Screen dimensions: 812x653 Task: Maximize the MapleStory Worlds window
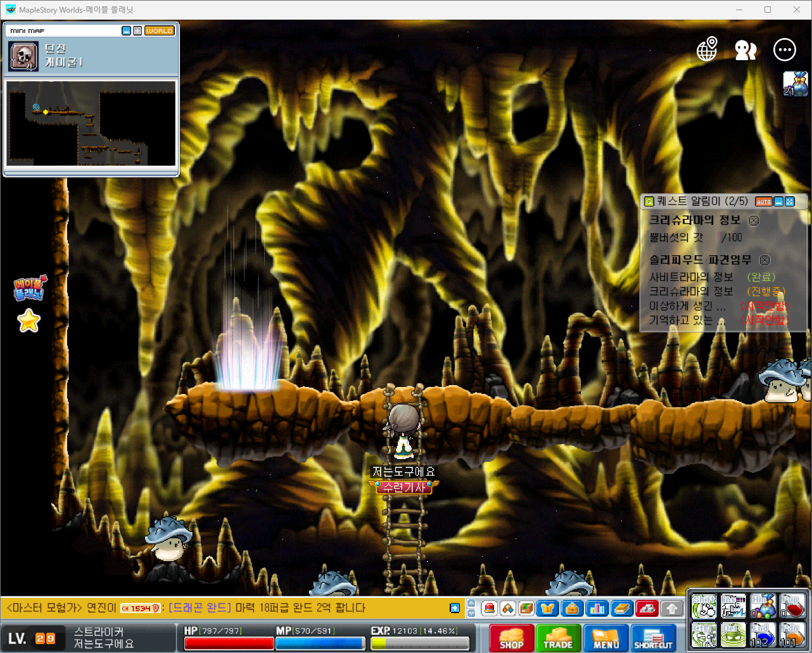(x=768, y=10)
